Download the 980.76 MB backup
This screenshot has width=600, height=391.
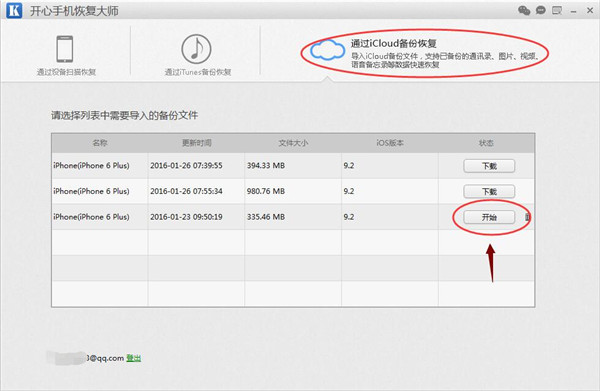pos(489,191)
